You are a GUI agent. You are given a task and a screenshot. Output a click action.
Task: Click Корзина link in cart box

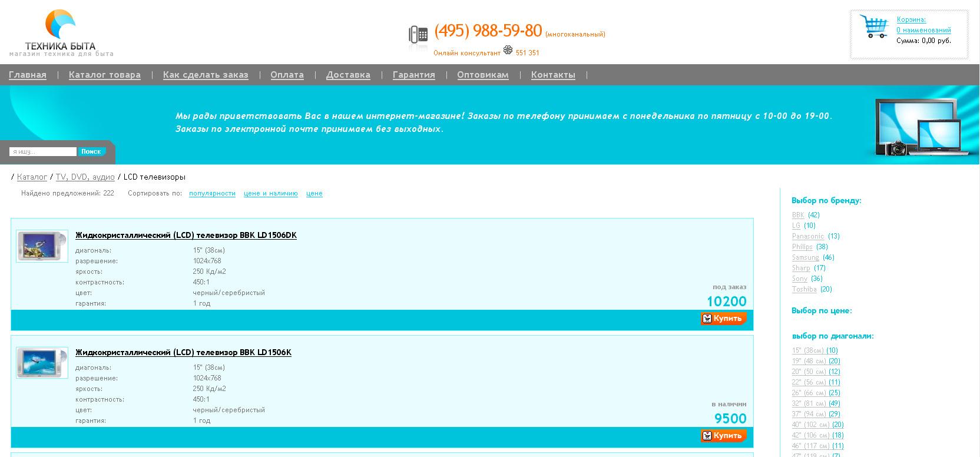tap(911, 19)
